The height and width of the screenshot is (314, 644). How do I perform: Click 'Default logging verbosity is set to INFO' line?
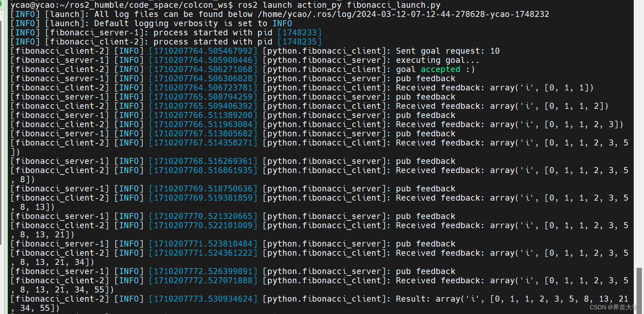pos(193,23)
